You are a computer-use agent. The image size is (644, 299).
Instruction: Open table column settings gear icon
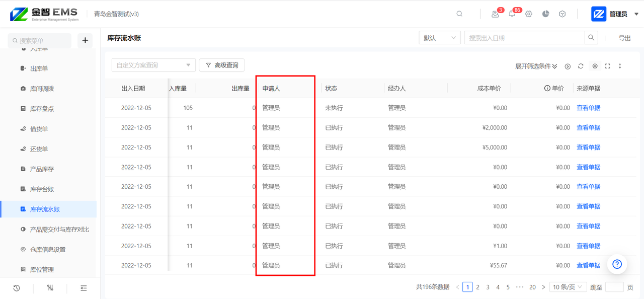pos(595,66)
